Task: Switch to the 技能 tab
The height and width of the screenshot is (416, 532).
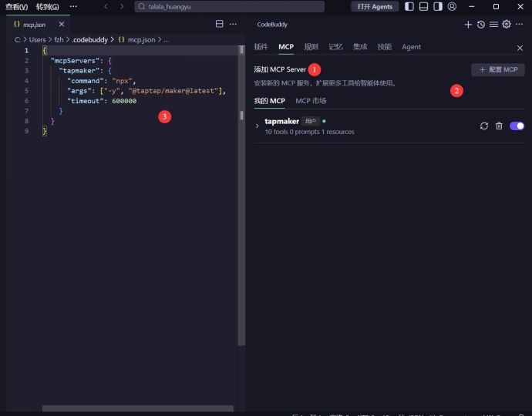Action: 385,47
